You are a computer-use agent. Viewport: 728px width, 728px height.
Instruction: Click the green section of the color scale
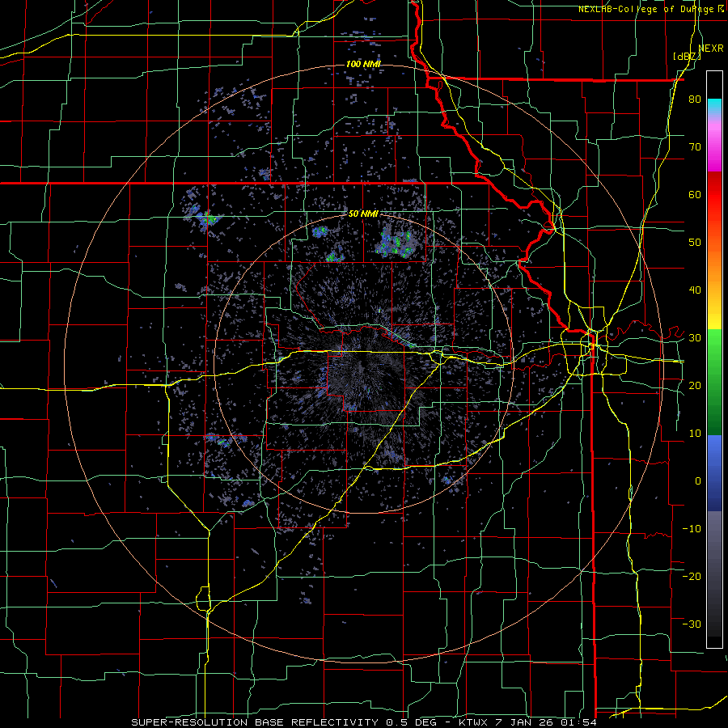pos(714,382)
